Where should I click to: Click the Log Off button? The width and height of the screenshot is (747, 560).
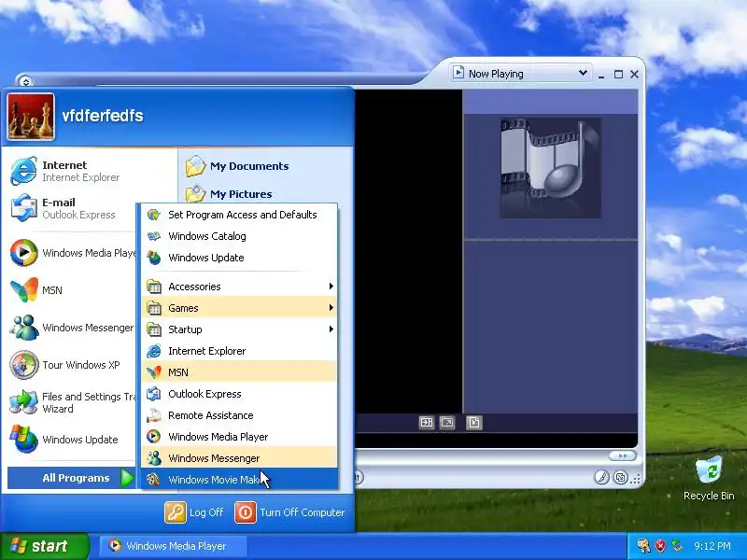[194, 512]
